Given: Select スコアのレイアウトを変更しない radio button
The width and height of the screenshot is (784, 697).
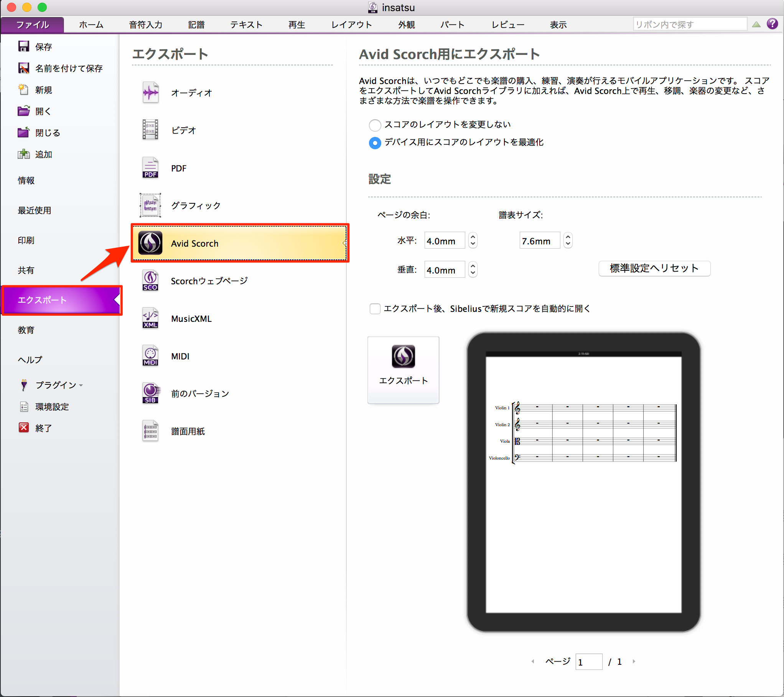Looking at the screenshot, I should (x=375, y=125).
